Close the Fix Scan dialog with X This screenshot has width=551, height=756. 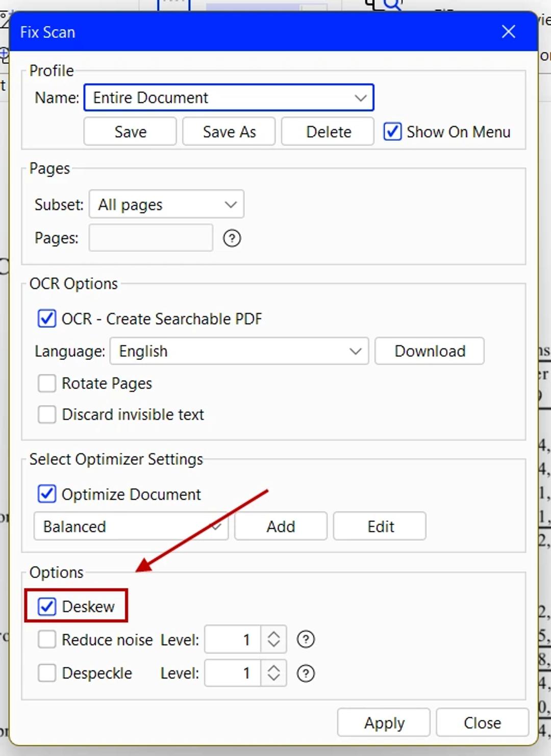click(508, 32)
